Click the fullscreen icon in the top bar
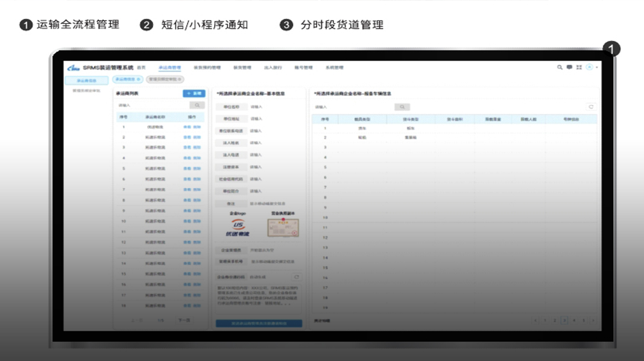Screen dimensions: 644x361 click(579, 68)
